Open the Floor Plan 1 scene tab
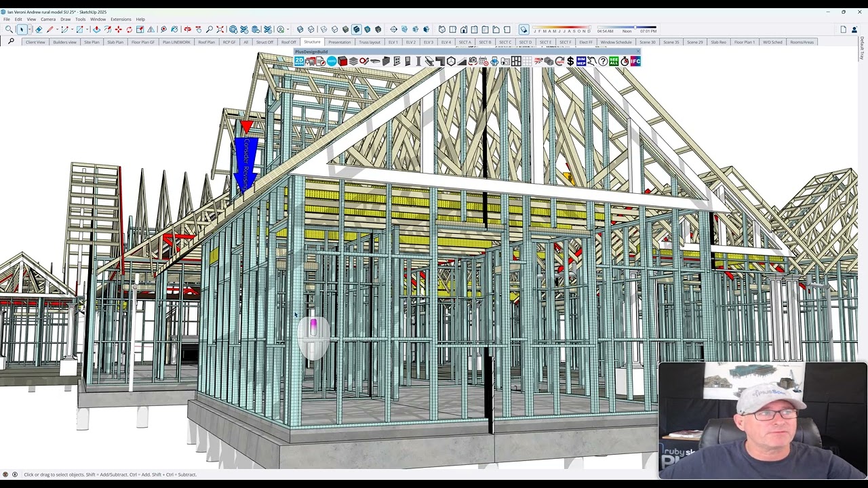This screenshot has height=488, width=868. [744, 42]
